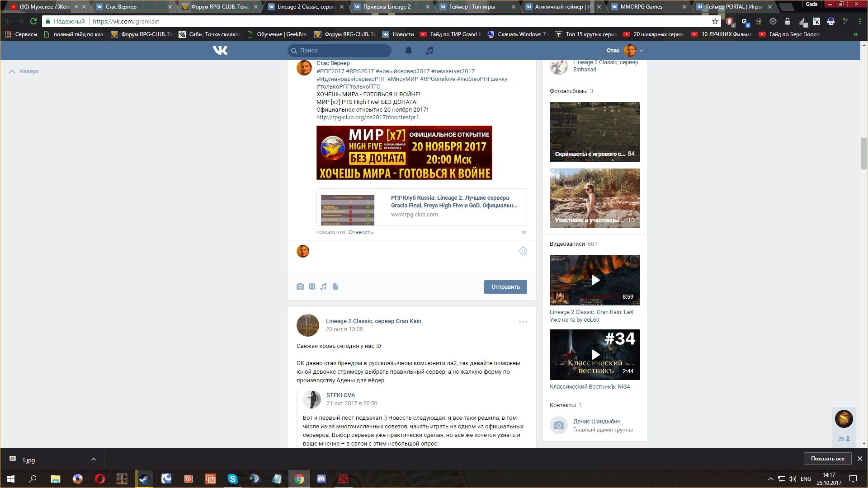Click the page's vertical scrollbar thumb
Image resolution: width=868 pixels, height=488 pixels.
click(x=864, y=154)
